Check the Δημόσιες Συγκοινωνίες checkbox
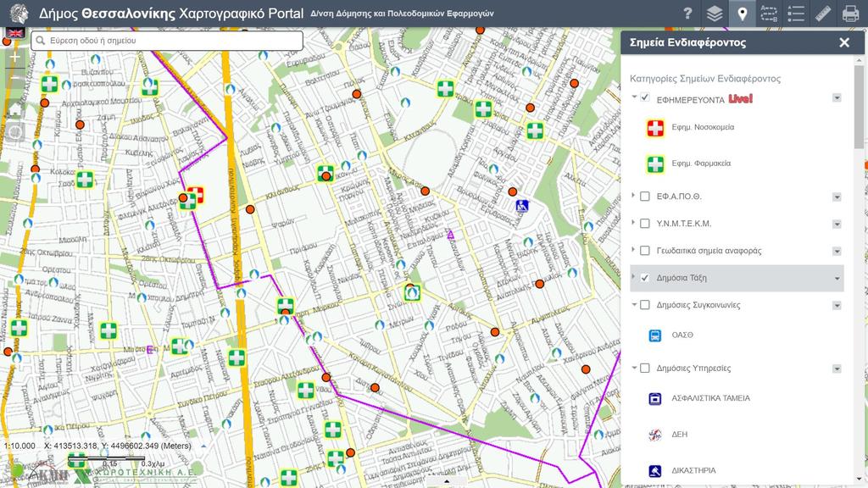Screen dimensions: 868x488 coord(645,305)
